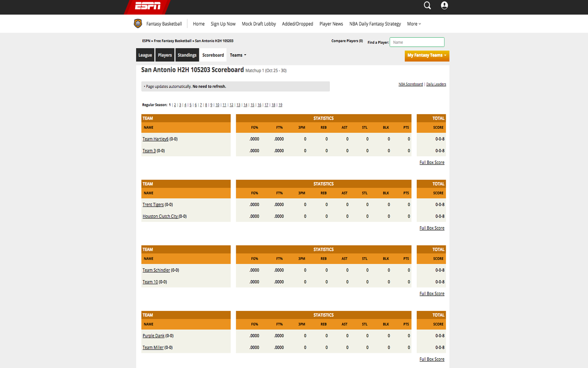Go to regular season matchup 2
Image resolution: width=588 pixels, height=368 pixels.
[x=175, y=105]
